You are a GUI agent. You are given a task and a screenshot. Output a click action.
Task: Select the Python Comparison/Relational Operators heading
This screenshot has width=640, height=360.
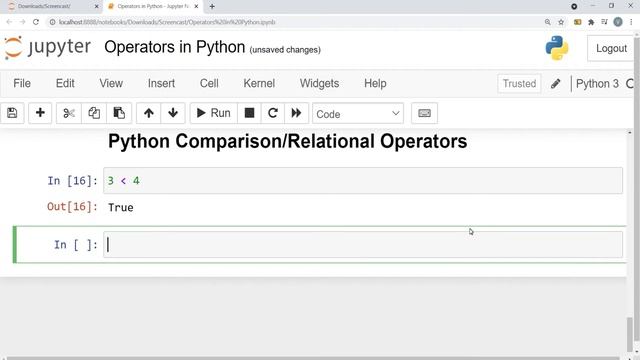tap(287, 142)
